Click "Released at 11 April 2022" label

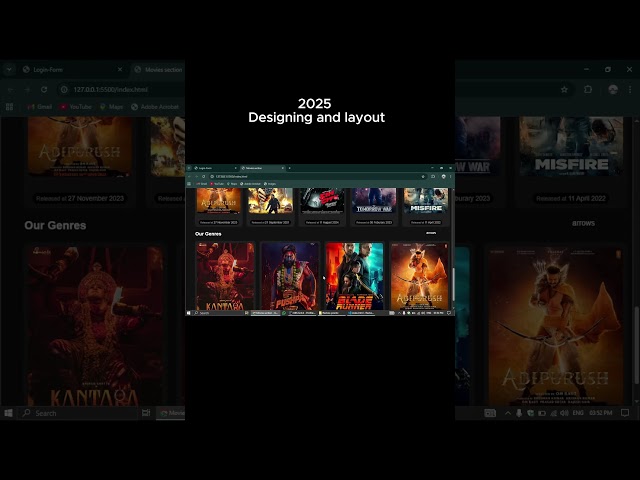pyautogui.click(x=571, y=198)
